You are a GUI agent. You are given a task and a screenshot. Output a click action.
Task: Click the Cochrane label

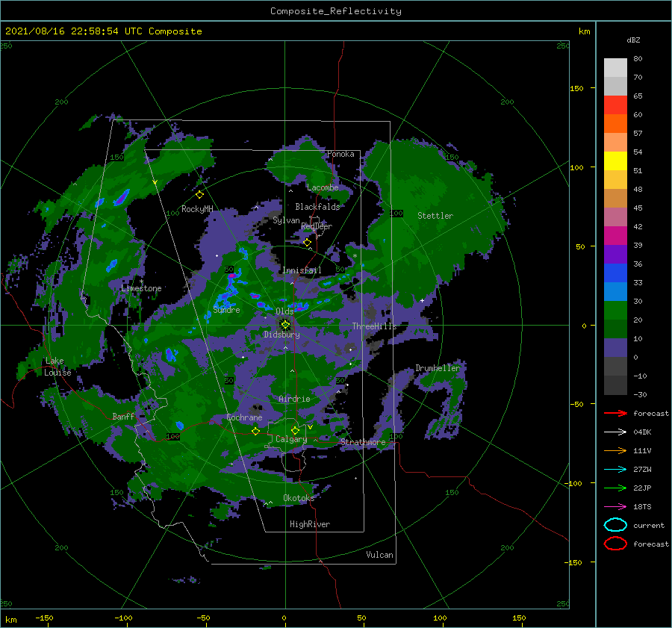(244, 417)
